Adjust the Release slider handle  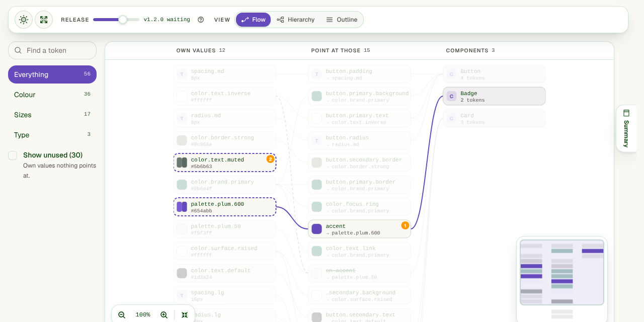coord(122,20)
